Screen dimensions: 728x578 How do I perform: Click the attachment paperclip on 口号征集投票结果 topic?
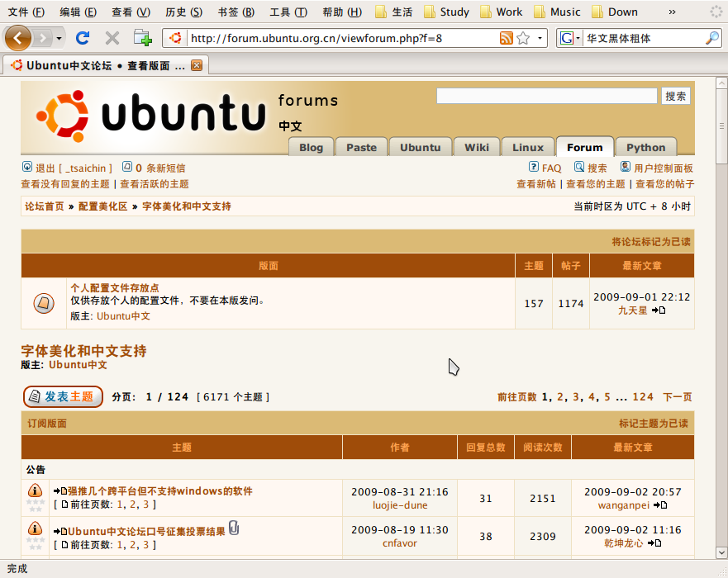[234, 528]
